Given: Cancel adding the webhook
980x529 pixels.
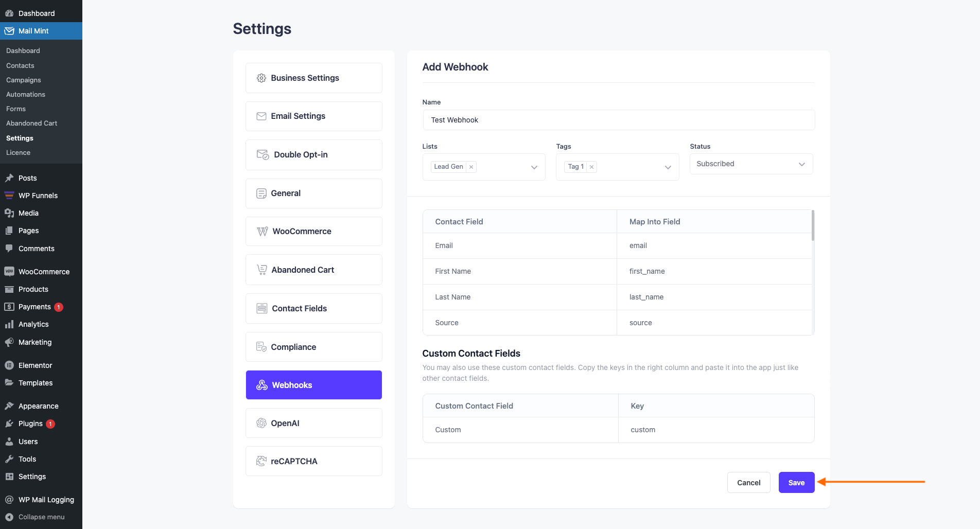Looking at the screenshot, I should [748, 483].
